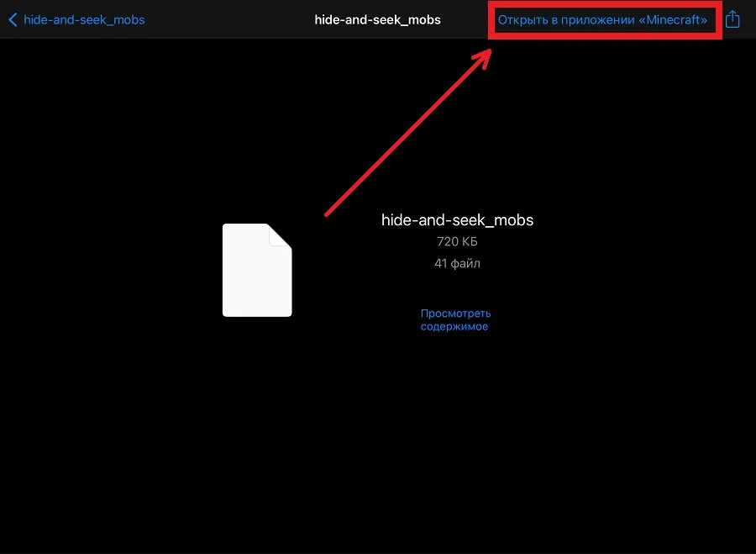The image size is (756, 554).
Task: Click the centered hide-and-seek_mobs title
Action: [x=377, y=19]
